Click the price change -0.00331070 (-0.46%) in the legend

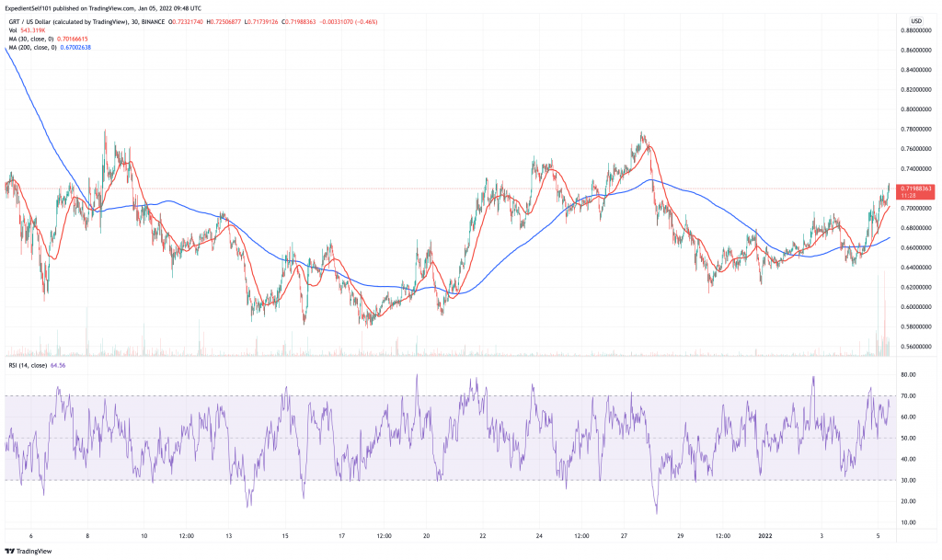[349, 21]
